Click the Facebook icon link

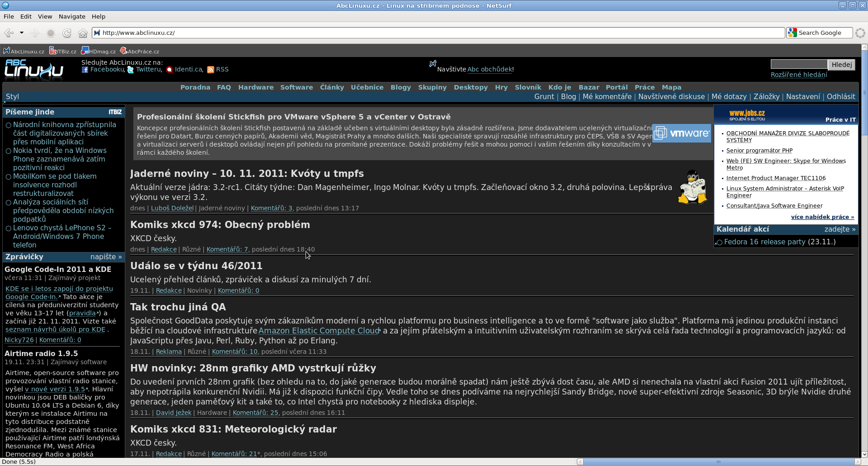click(x=85, y=70)
